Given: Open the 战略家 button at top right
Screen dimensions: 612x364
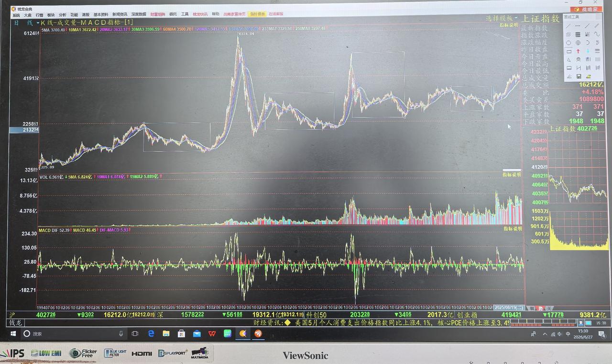Looking at the screenshot, I should coord(586,9).
